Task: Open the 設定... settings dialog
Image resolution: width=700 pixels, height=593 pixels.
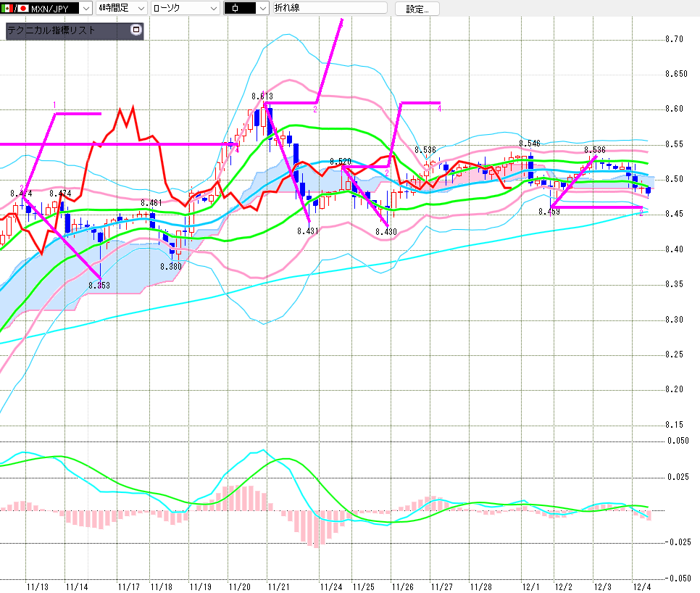Action: click(x=417, y=9)
